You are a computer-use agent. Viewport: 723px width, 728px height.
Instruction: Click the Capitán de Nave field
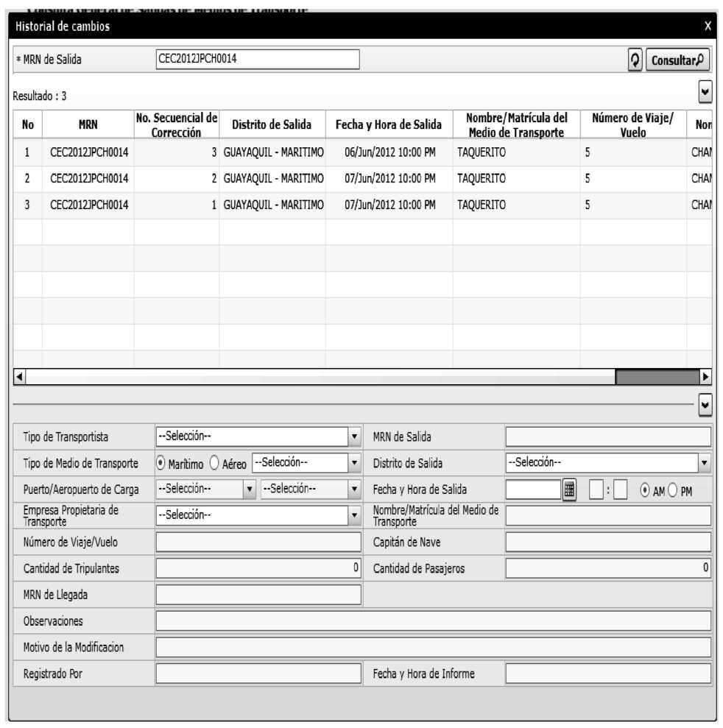608,543
